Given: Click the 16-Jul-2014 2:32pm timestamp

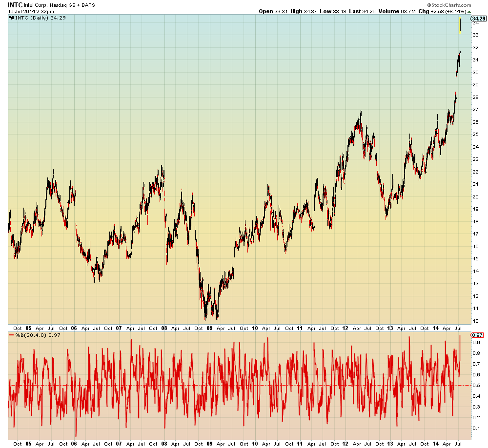Looking at the screenshot, I should (x=31, y=12).
